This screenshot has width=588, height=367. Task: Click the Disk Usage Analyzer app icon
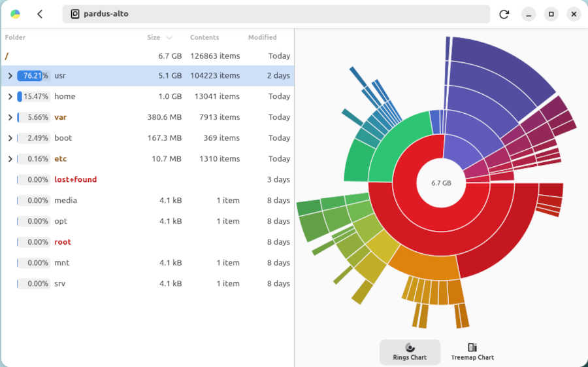15,14
